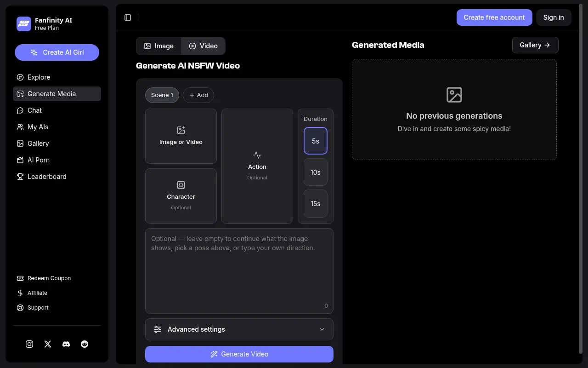588x368 pixels.
Task: Click the Sign in button
Action: [554, 17]
